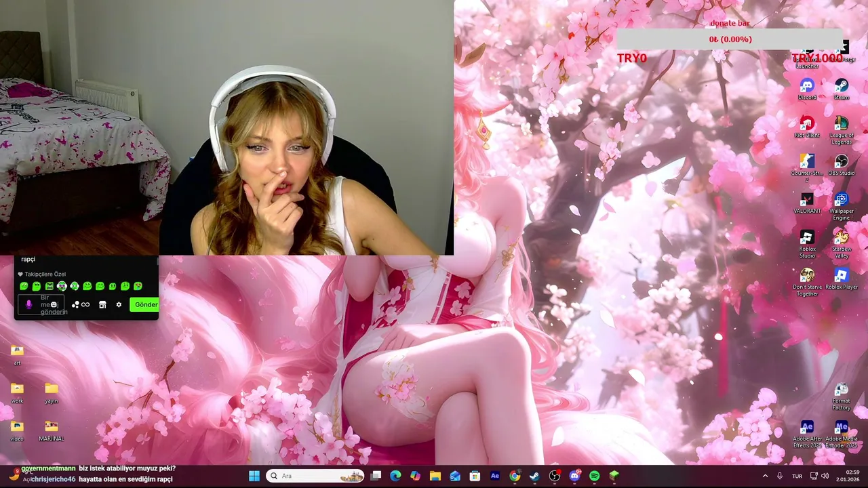Image resolution: width=868 pixels, height=488 pixels.
Task: Select the yayın folder on desktop
Action: [52, 393]
